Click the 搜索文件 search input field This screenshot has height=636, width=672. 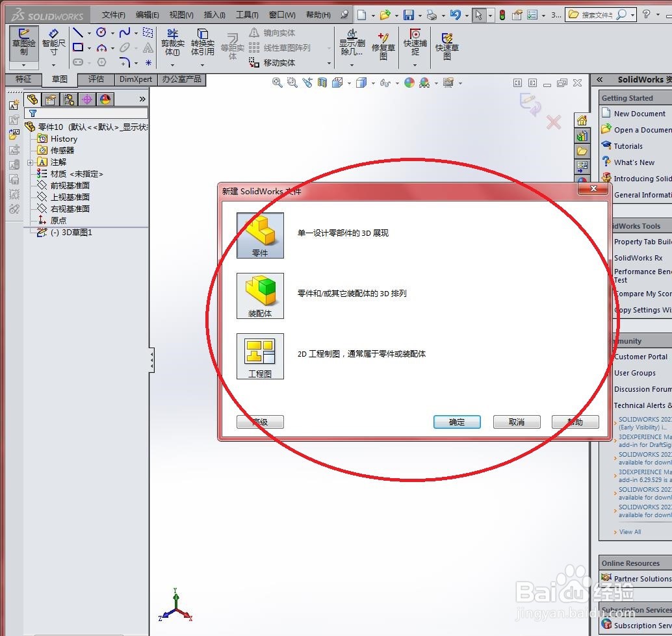click(597, 15)
